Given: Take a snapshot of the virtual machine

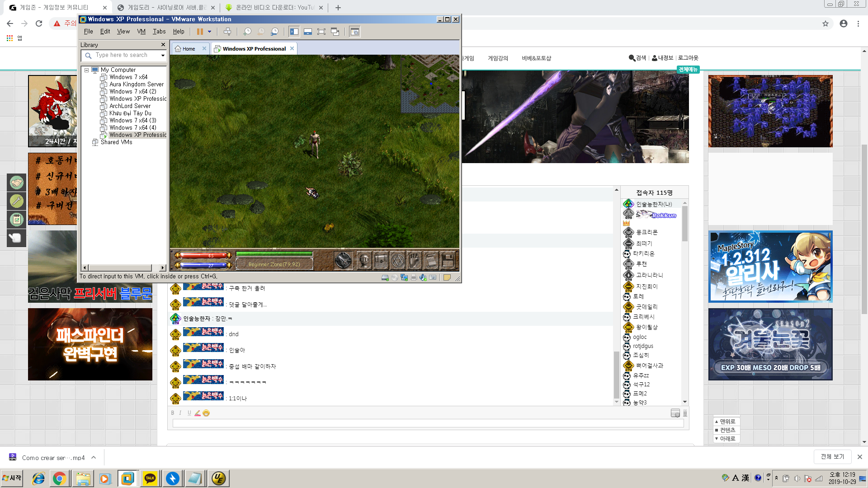Looking at the screenshot, I should pos(247,32).
